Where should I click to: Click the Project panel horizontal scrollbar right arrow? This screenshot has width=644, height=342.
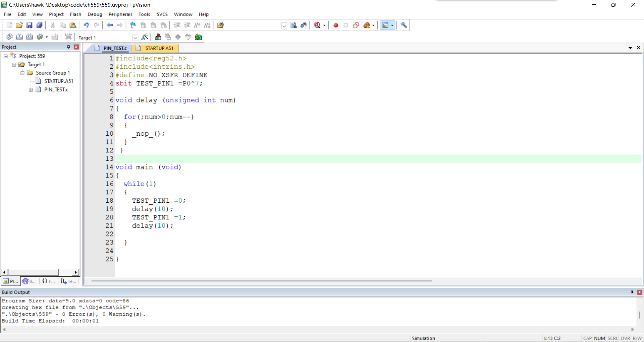76,272
